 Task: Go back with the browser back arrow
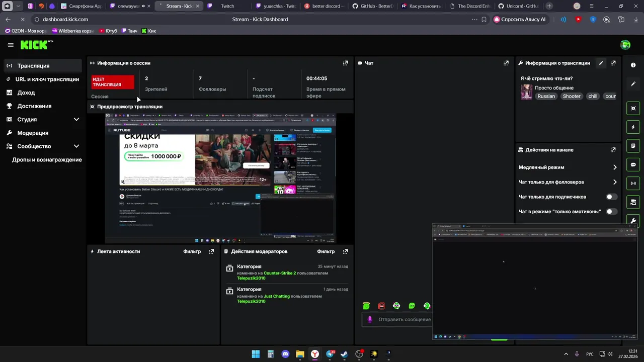point(8,19)
